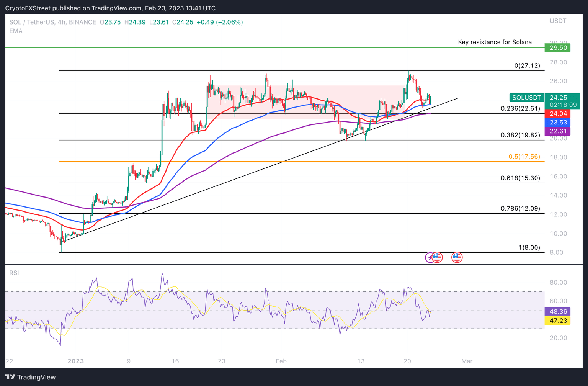Click the Key resistance for Solana annotation
Image resolution: width=588 pixels, height=386 pixels.
(494, 42)
